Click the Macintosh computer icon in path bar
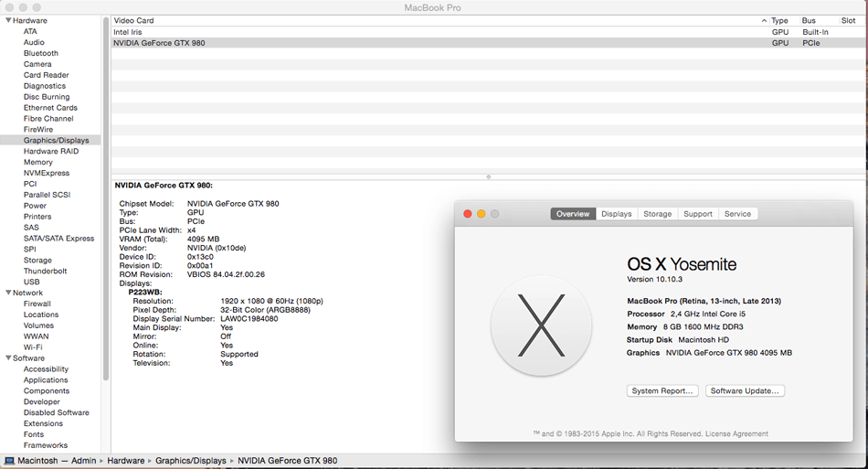The width and height of the screenshot is (868, 469). point(9,461)
